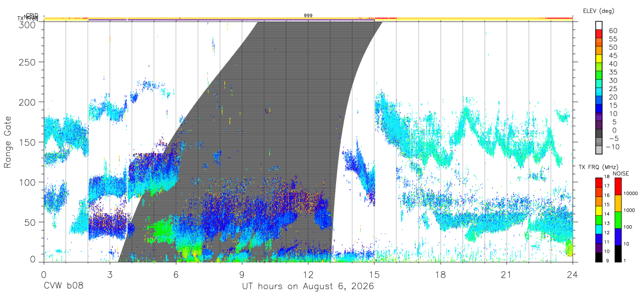Click the 'UT hours on August 6, 2026' label
The width and height of the screenshot is (644, 297).
pos(308,287)
